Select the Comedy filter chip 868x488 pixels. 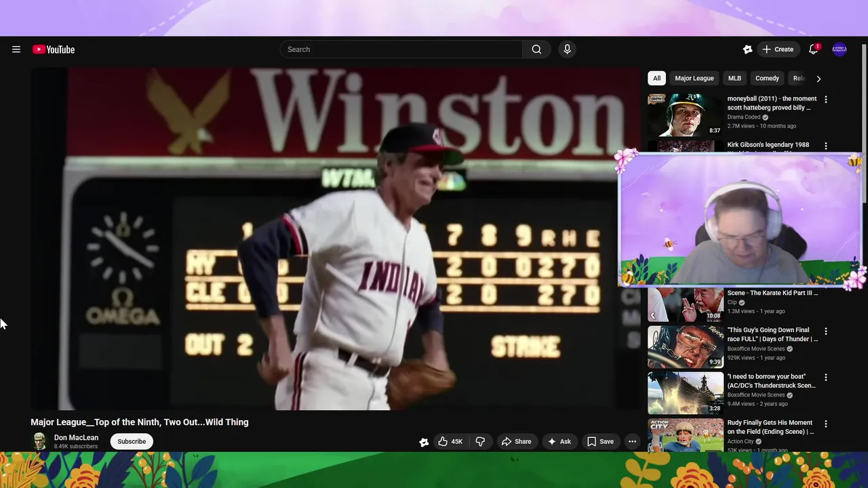(767, 78)
